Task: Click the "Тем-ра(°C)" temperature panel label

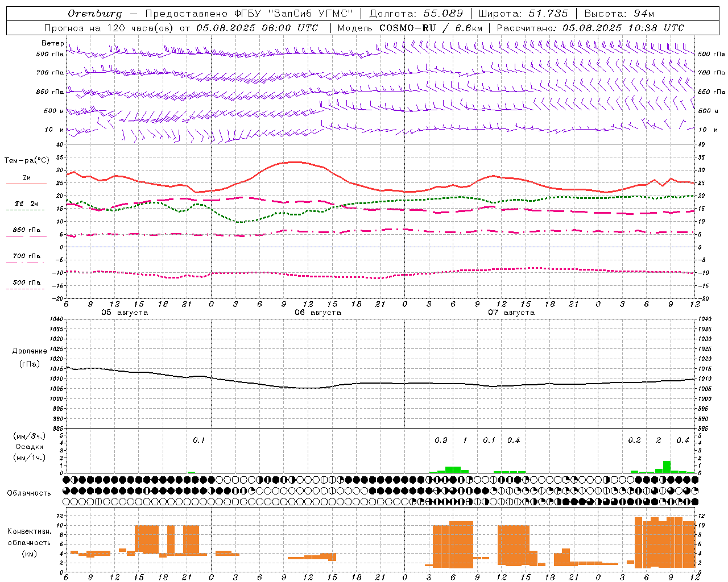Action: [27, 161]
